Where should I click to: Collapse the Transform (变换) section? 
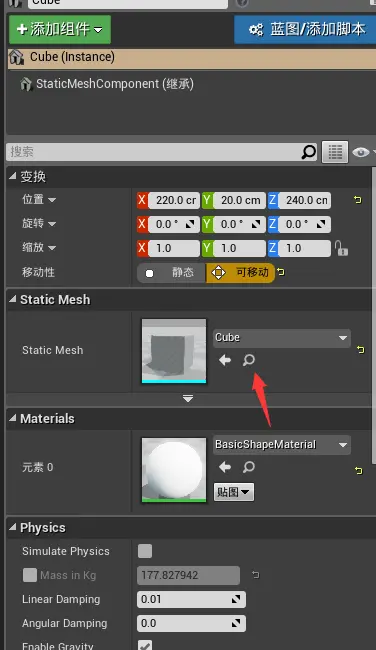click(x=13, y=177)
